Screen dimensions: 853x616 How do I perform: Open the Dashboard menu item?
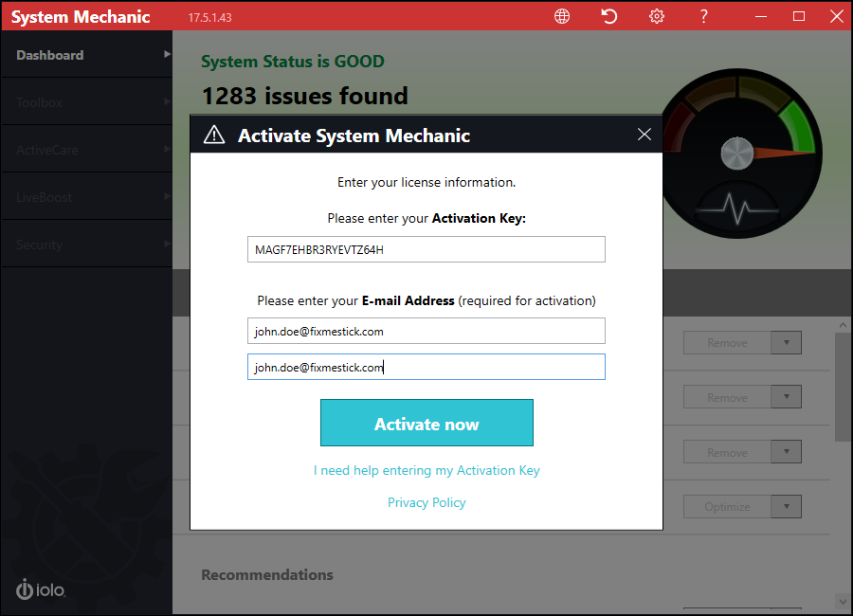point(87,54)
